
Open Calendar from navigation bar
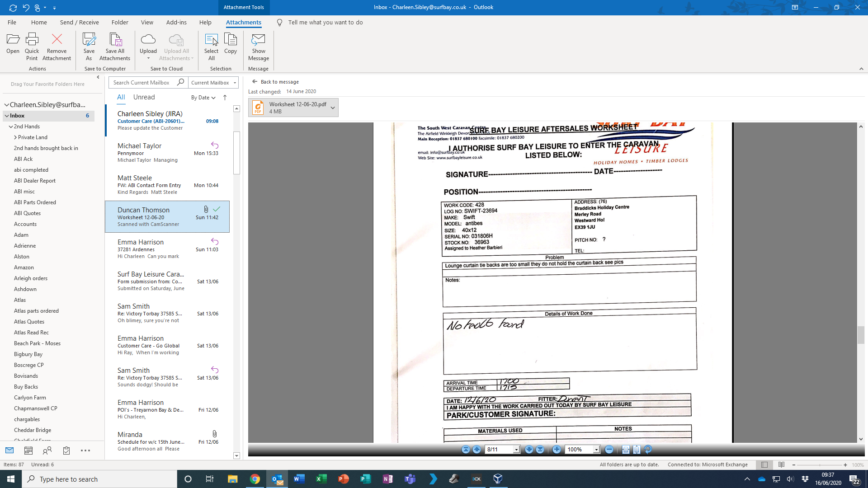click(x=28, y=450)
